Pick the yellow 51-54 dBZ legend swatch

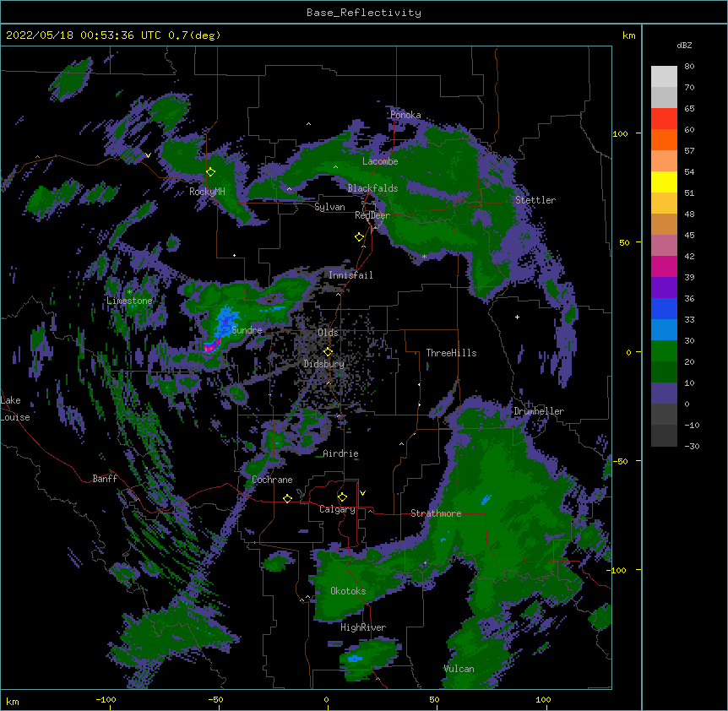coord(664,182)
